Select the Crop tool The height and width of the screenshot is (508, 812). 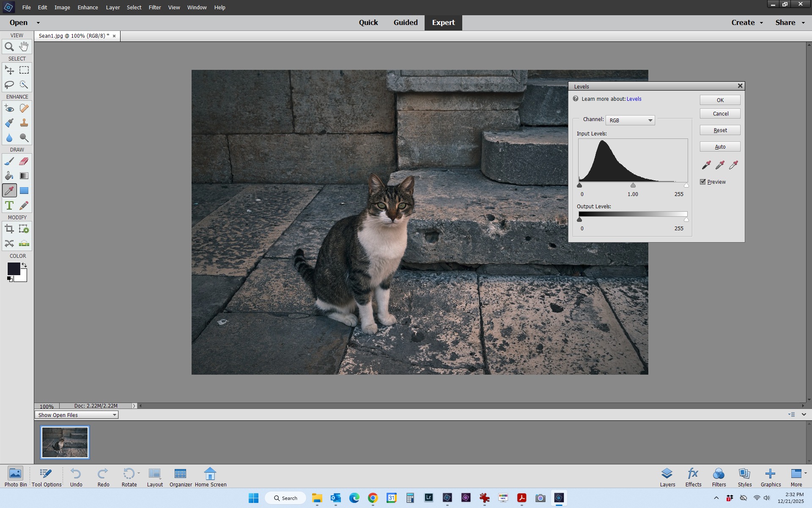pos(9,229)
